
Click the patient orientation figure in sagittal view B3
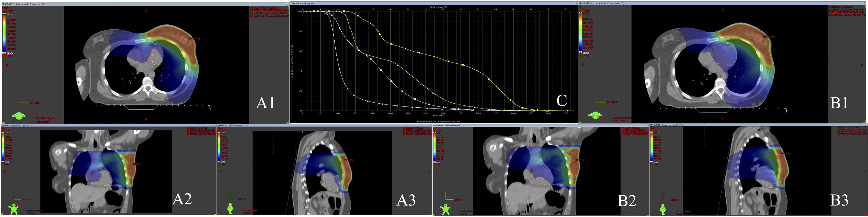[663, 209]
